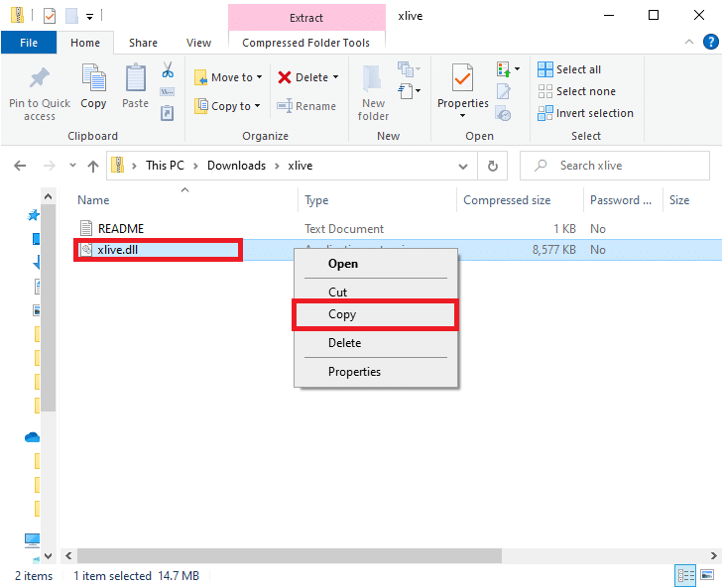
Task: Click the Help question mark icon
Action: coord(710,43)
